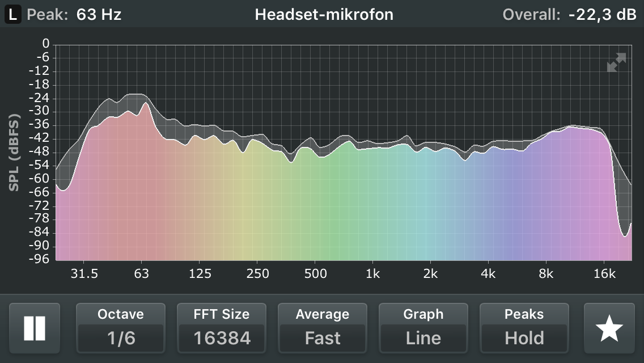Tap the Headset-mikrofon input title
Image resolution: width=644 pixels, height=363 pixels.
coord(324,15)
